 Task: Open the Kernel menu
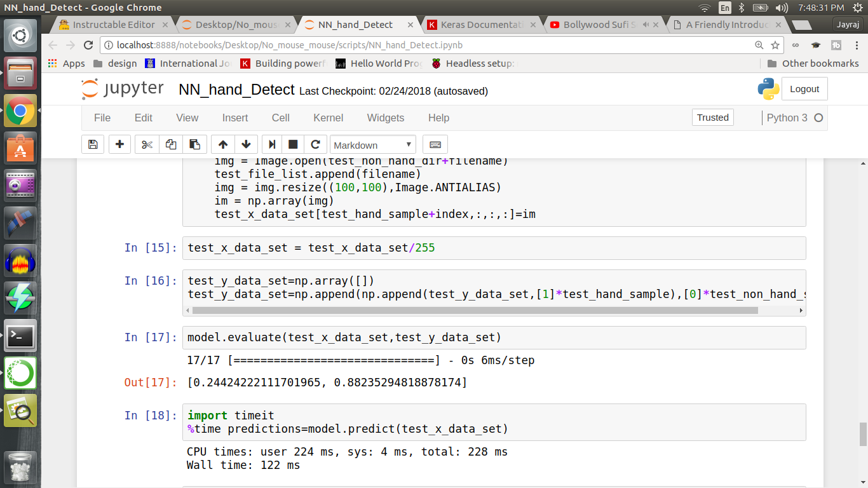pos(329,118)
